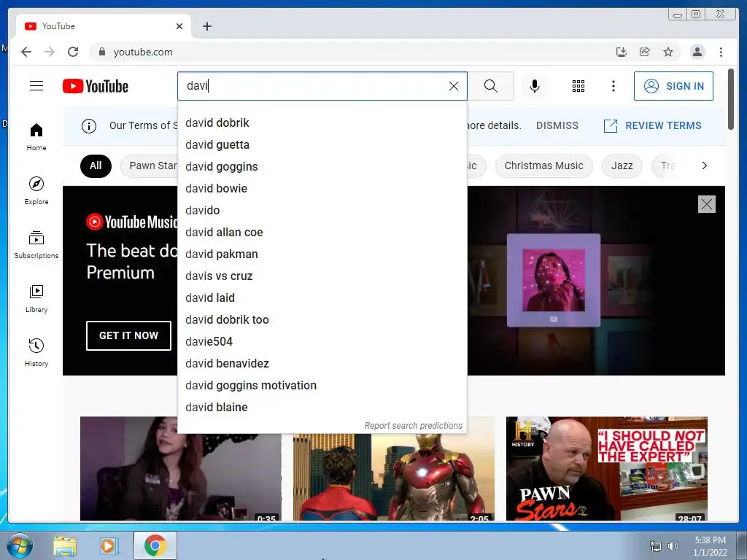Viewport: 747px width, 560px height.
Task: Click the share page icon in address bar
Action: click(645, 52)
